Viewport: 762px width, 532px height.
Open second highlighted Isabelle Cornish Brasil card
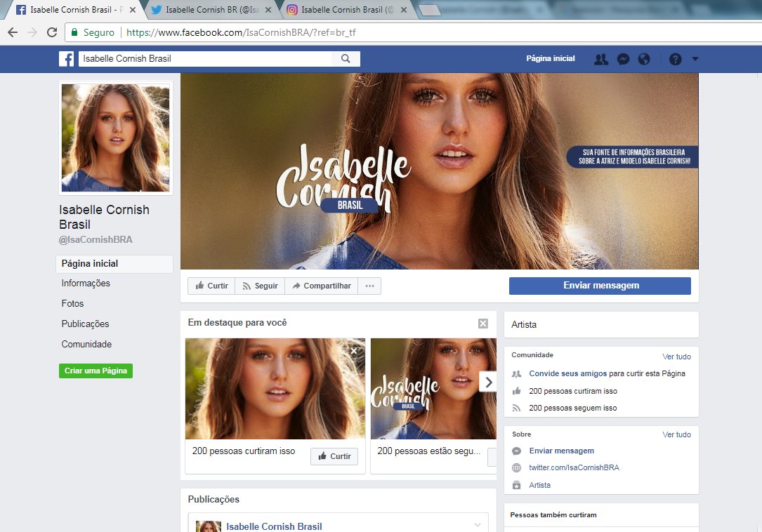pyautogui.click(x=433, y=389)
